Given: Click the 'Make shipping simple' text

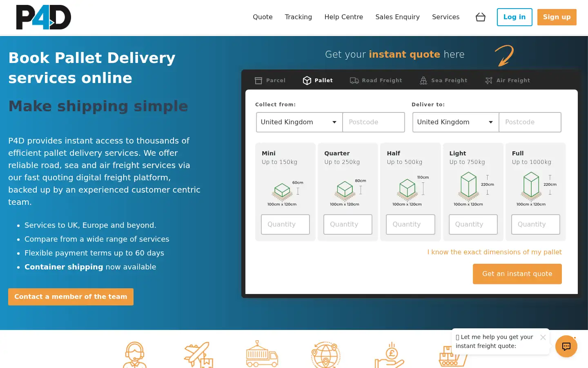Looking at the screenshot, I should point(98,106).
